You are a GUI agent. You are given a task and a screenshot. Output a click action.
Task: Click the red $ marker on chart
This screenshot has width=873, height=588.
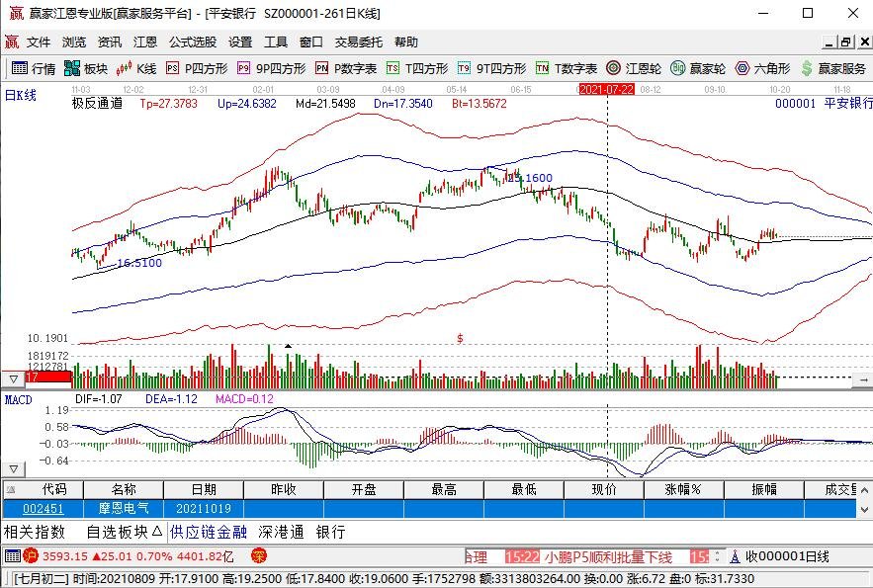(x=460, y=338)
